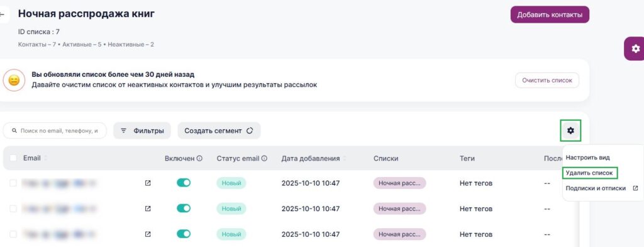
Task: Click the Ночная расс... list tag, third row
Action: (399, 234)
